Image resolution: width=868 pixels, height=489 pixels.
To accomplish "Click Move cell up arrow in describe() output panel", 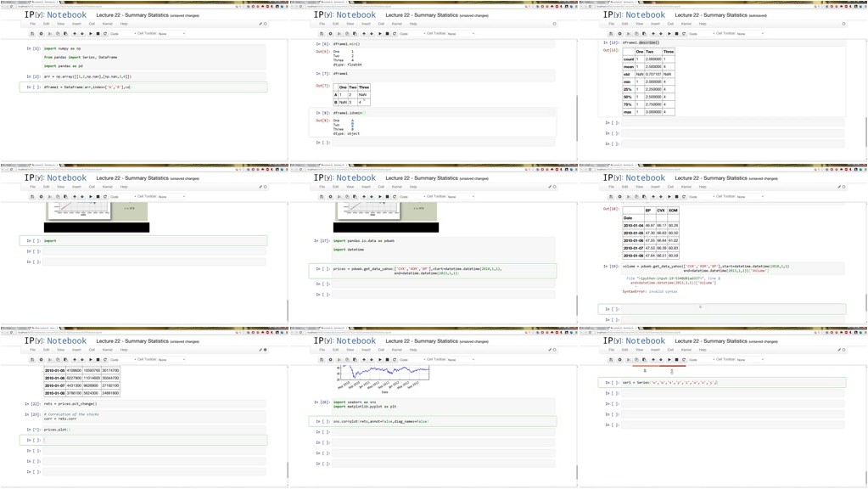I will [x=654, y=33].
